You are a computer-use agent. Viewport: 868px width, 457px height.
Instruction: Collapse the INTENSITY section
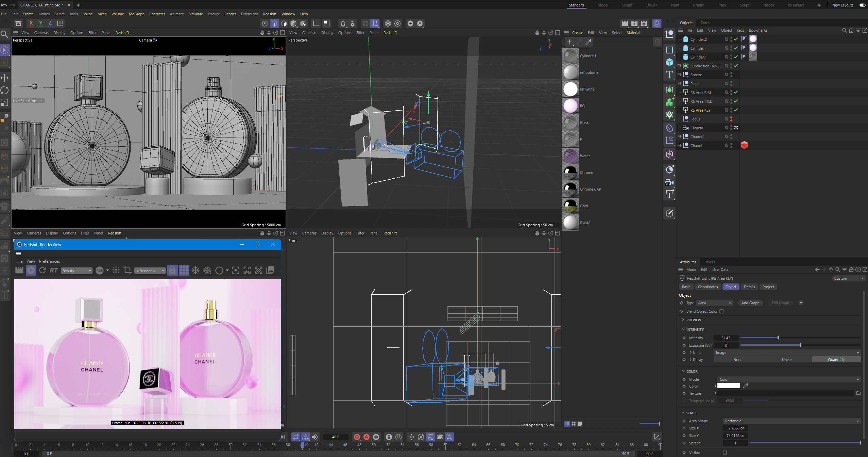point(683,329)
